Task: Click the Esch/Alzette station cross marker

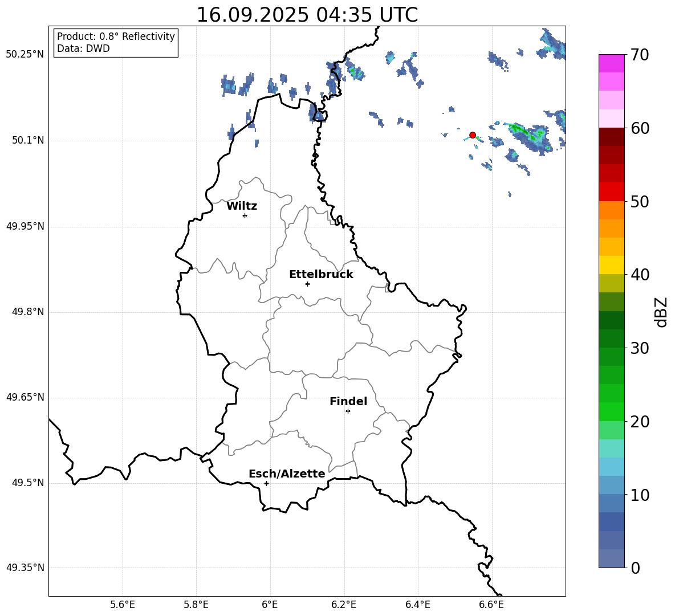Action: [x=266, y=483]
